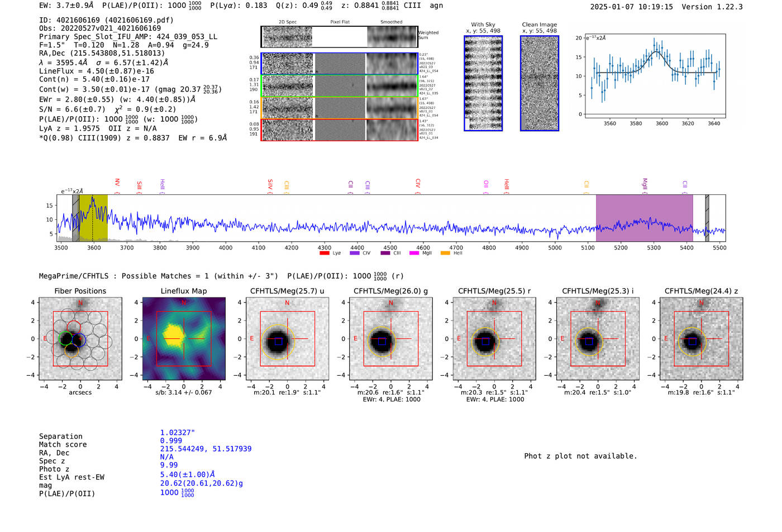This screenshot has height=532, width=782.
Task: Select the OII line marker
Action: coord(486,187)
